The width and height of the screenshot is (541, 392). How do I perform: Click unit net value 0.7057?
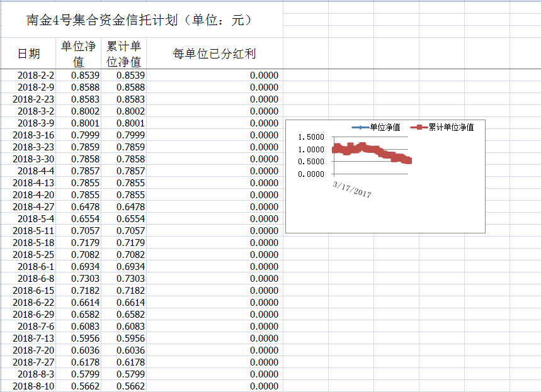click(78, 231)
